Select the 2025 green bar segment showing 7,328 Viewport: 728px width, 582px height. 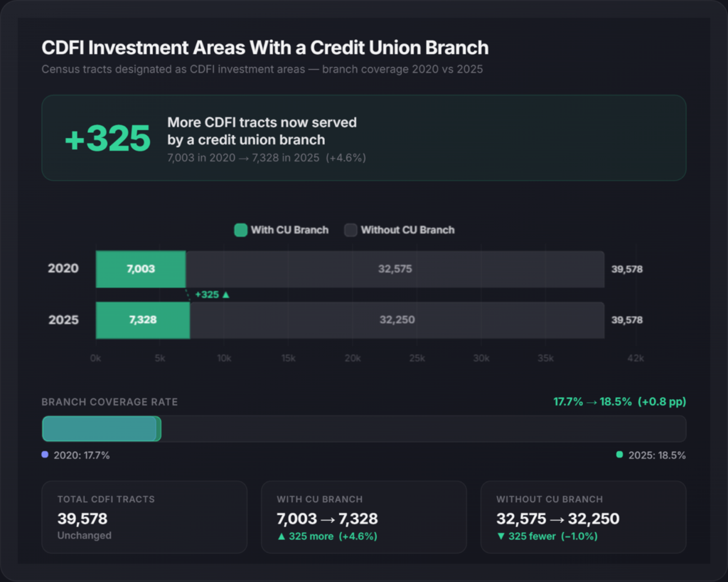(x=143, y=320)
